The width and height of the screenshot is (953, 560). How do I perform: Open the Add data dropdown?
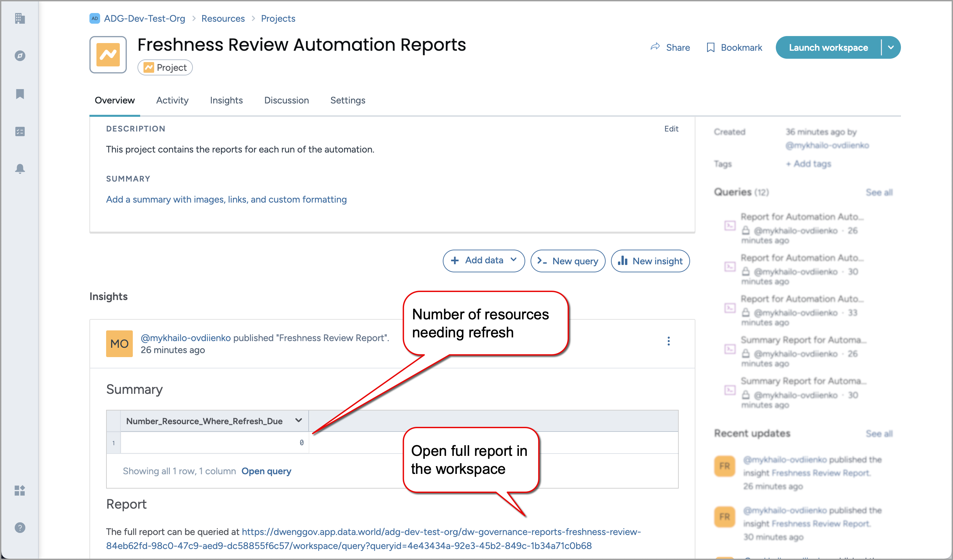(484, 261)
